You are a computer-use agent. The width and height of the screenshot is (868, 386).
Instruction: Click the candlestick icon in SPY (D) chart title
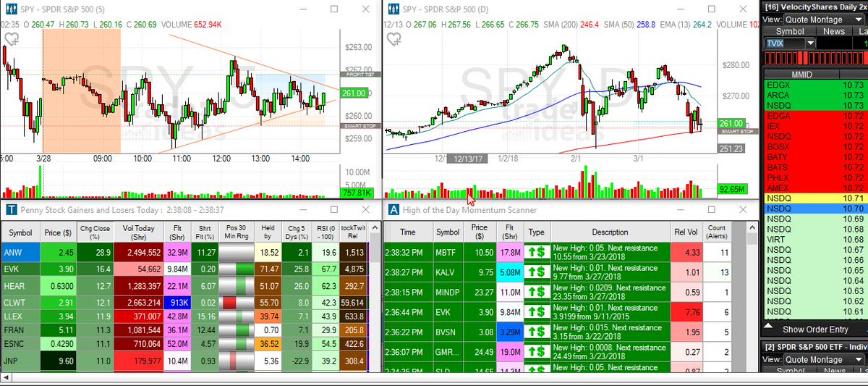(393, 9)
